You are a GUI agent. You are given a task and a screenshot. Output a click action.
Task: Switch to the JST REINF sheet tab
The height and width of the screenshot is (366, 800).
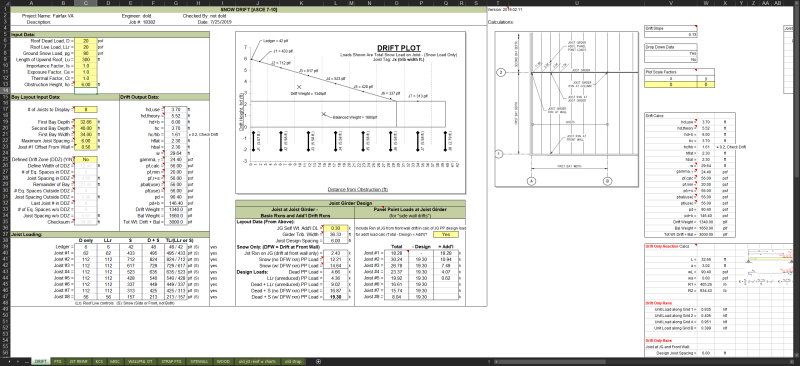[x=78, y=361]
